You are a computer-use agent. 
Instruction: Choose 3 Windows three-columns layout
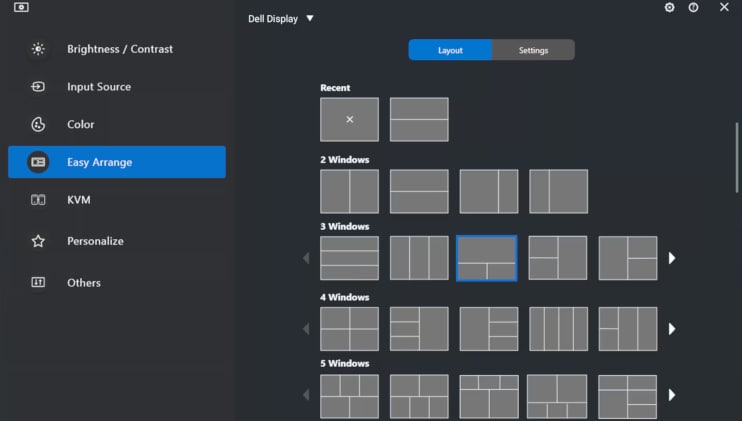coord(419,258)
